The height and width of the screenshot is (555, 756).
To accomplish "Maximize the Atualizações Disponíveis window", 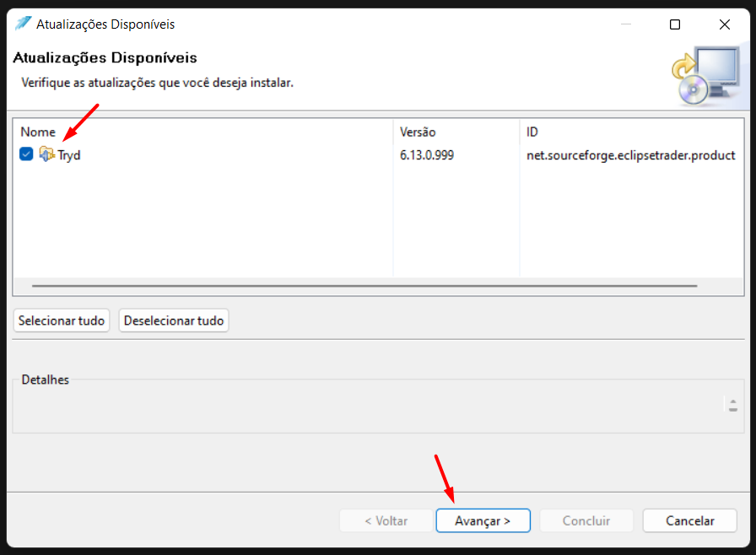I will [675, 24].
